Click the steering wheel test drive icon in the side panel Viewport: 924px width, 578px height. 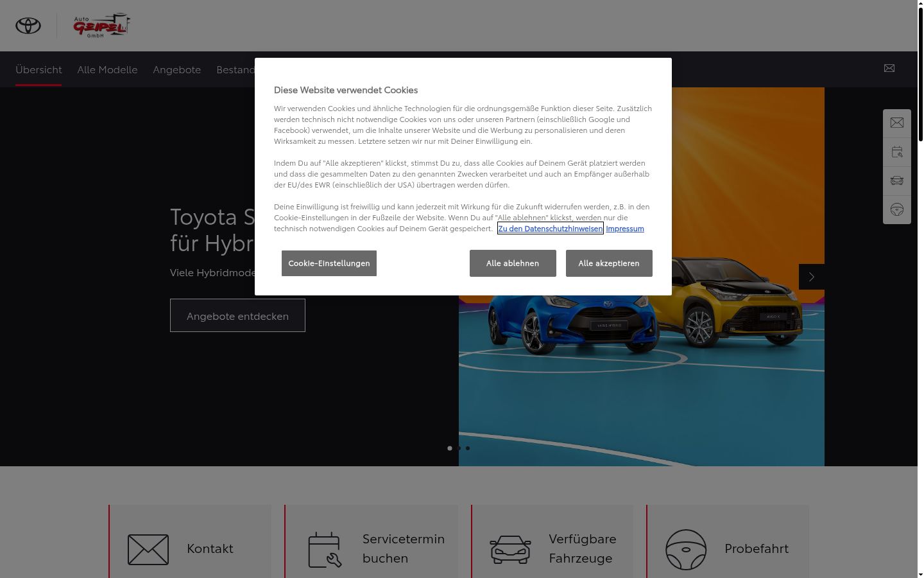(x=897, y=210)
